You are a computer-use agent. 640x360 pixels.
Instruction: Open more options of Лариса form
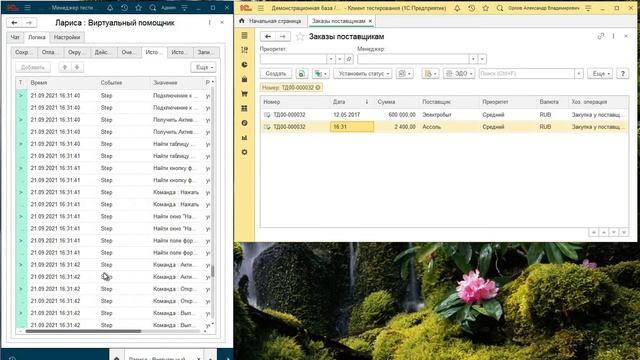[209, 23]
